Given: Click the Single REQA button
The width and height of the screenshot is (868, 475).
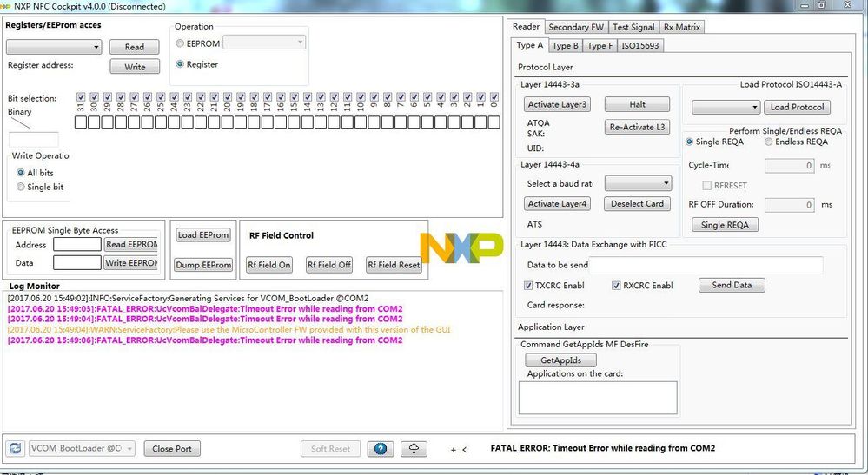Looking at the screenshot, I should (x=725, y=225).
